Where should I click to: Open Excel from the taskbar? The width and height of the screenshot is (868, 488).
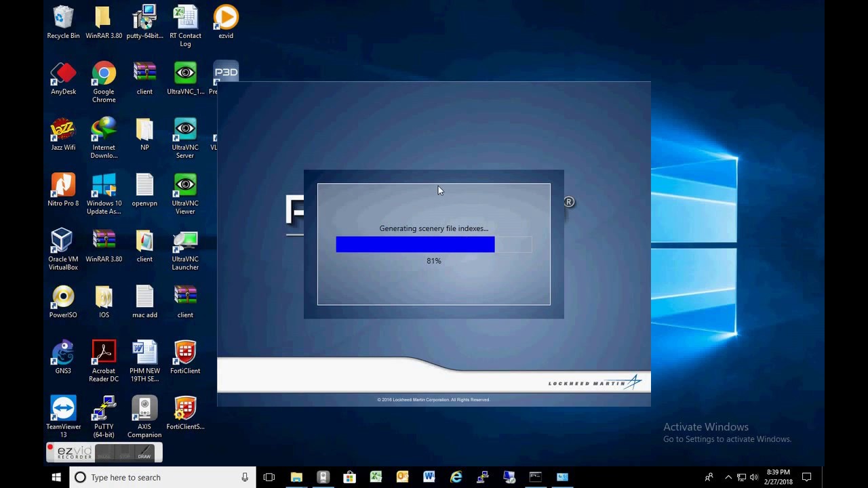click(x=376, y=477)
